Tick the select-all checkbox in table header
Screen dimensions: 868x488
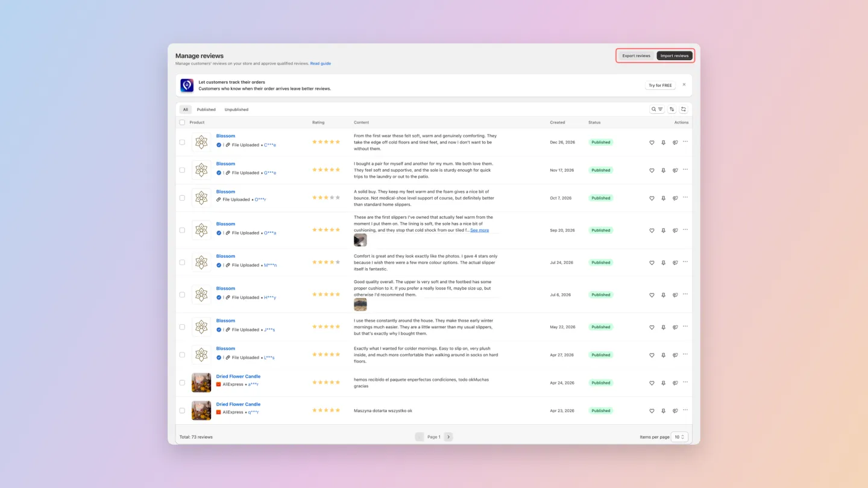point(182,122)
